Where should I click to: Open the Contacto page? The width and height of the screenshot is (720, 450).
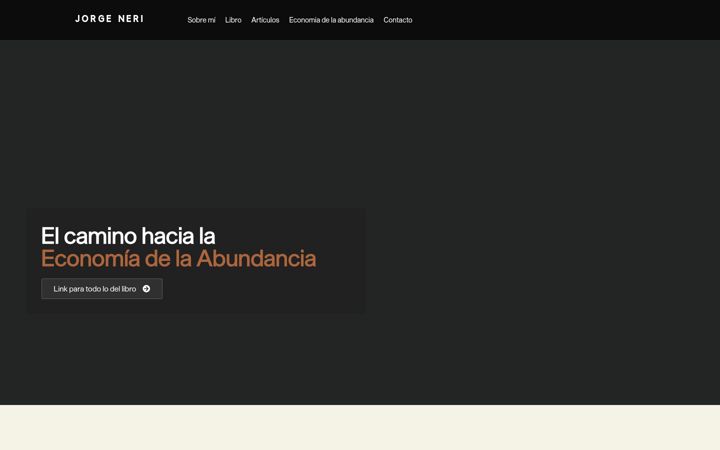(398, 20)
